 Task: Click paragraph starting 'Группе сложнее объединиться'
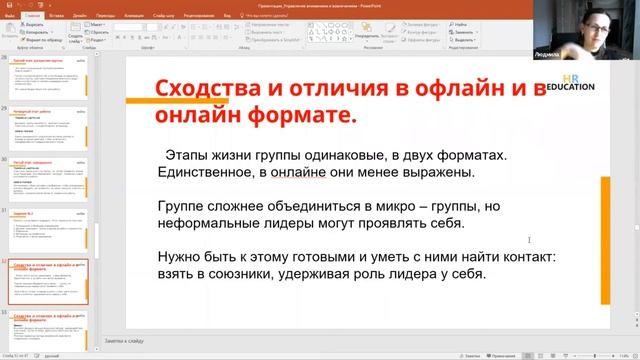329,215
